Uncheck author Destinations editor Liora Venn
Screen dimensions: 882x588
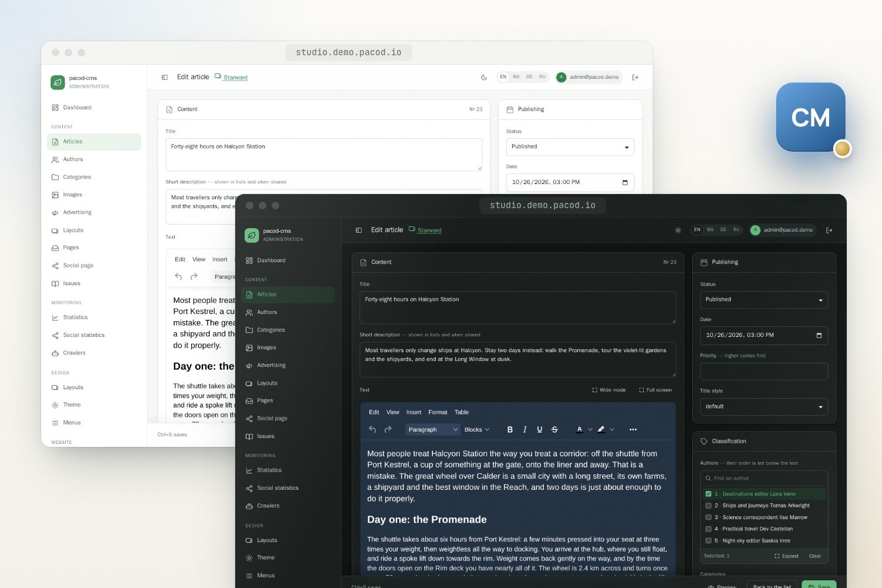point(709,494)
